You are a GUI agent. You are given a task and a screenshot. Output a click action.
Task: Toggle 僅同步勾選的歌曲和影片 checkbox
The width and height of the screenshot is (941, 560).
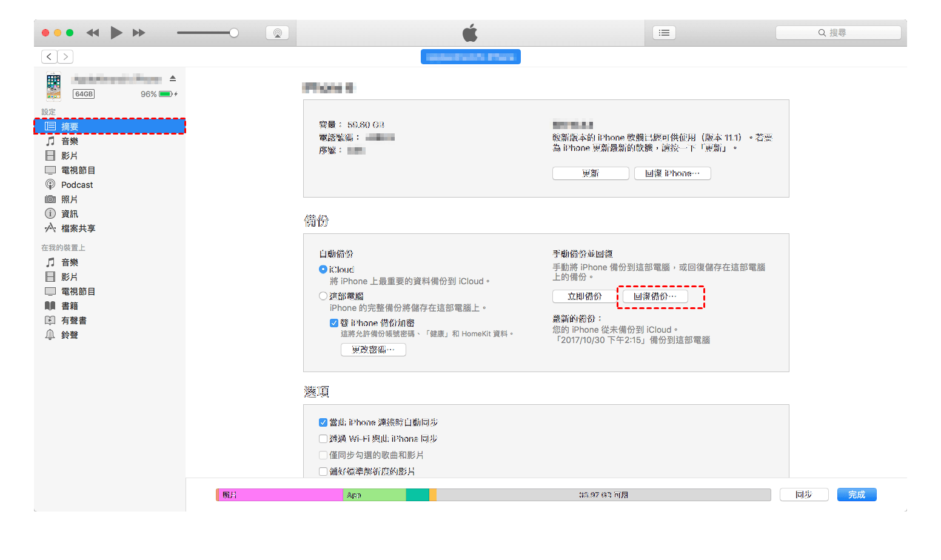(x=323, y=455)
